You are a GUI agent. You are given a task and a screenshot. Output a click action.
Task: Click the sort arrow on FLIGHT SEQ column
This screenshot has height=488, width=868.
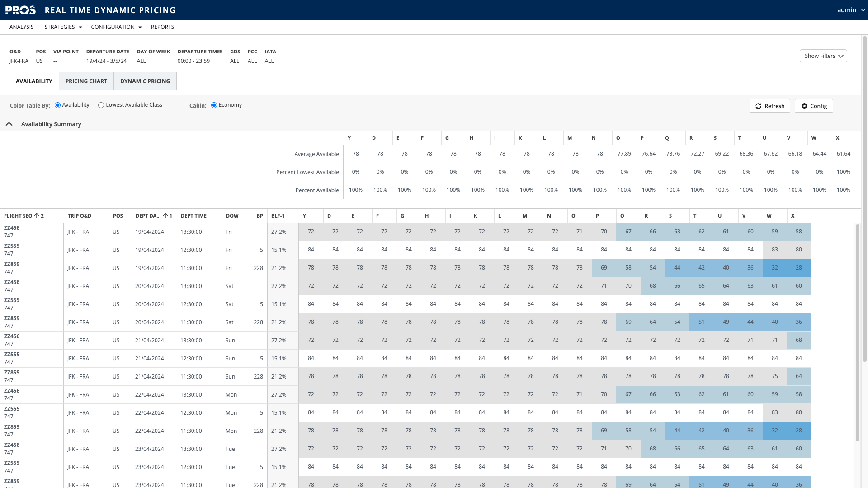[x=36, y=216]
